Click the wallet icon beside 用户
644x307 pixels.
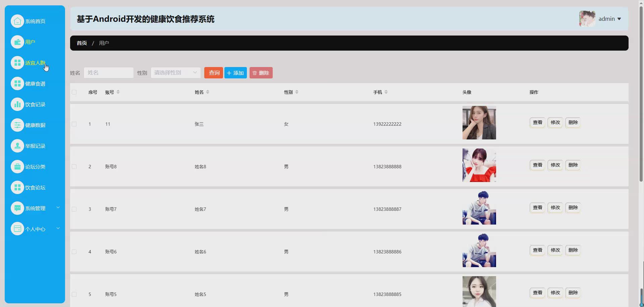point(17,42)
